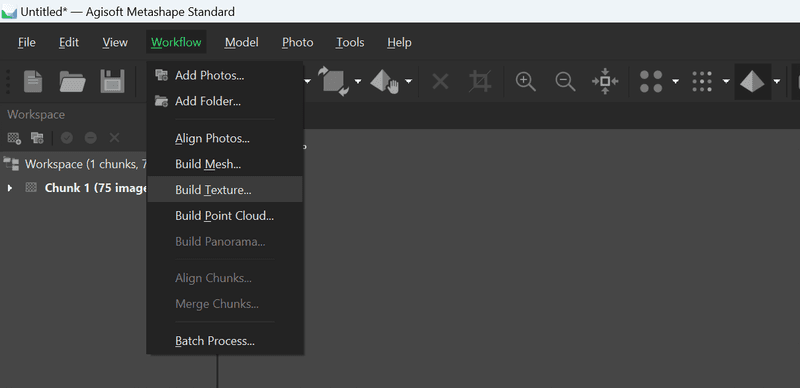This screenshot has width=800, height=388.
Task: Click the Agisoft Metashape title bar app icon
Action: tap(9, 12)
